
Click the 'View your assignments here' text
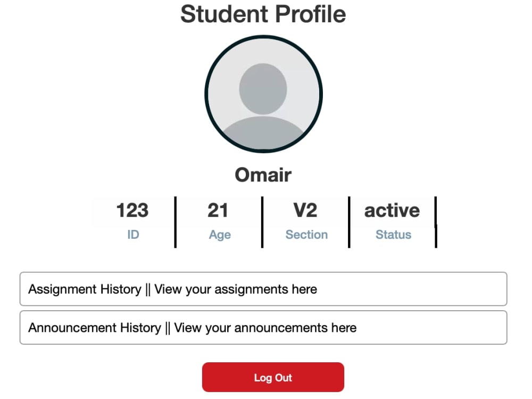[x=236, y=289]
